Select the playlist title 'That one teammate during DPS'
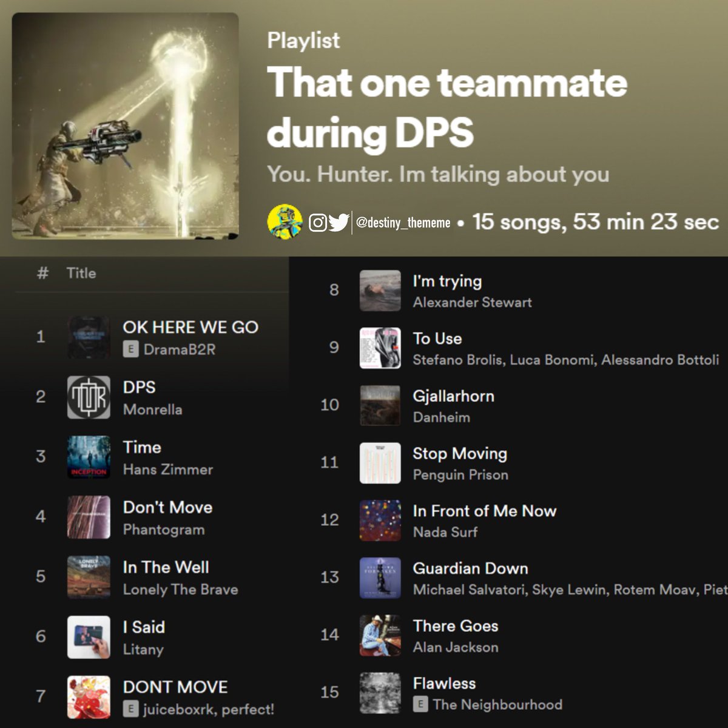Viewport: 728px width, 728px height. tap(447, 107)
